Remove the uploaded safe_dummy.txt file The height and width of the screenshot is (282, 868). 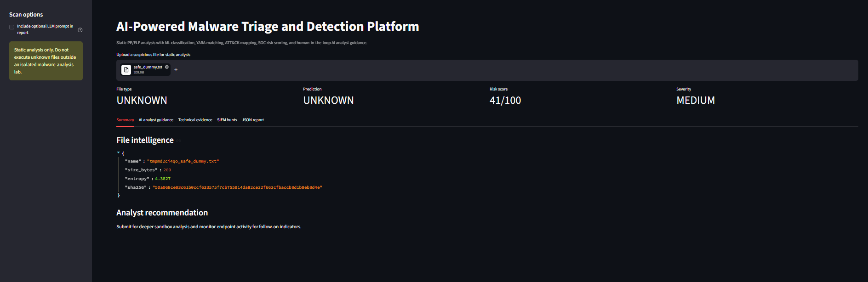tap(167, 67)
